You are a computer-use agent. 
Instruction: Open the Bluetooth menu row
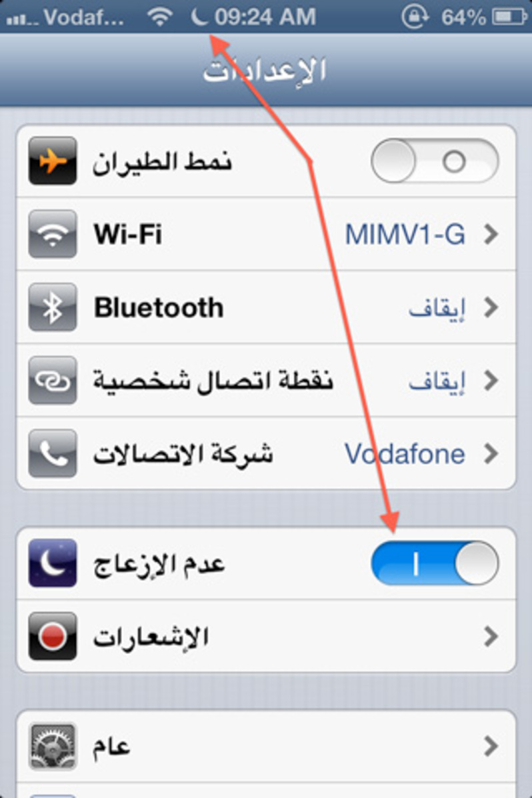click(266, 307)
